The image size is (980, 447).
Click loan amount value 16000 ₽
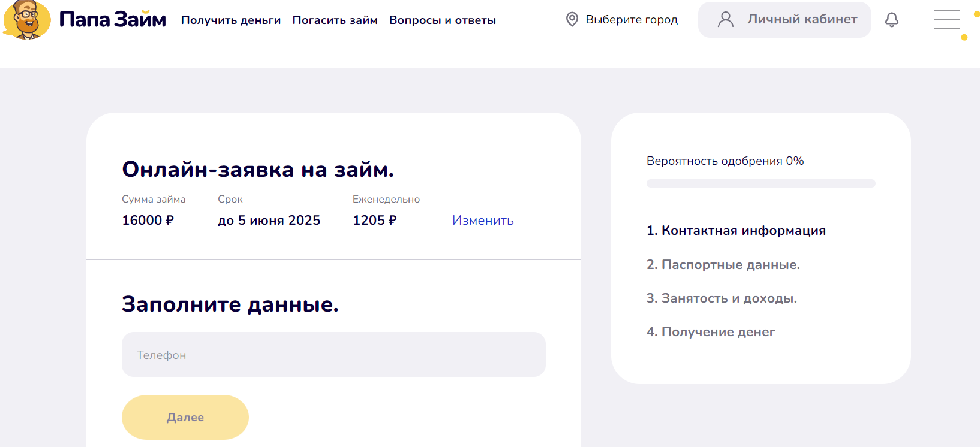[x=148, y=220]
